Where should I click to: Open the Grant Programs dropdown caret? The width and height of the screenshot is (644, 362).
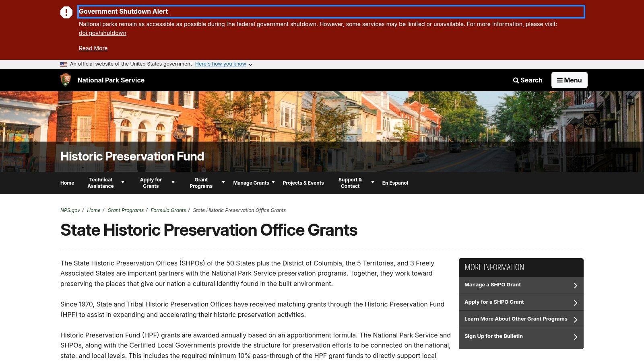pyautogui.click(x=223, y=182)
